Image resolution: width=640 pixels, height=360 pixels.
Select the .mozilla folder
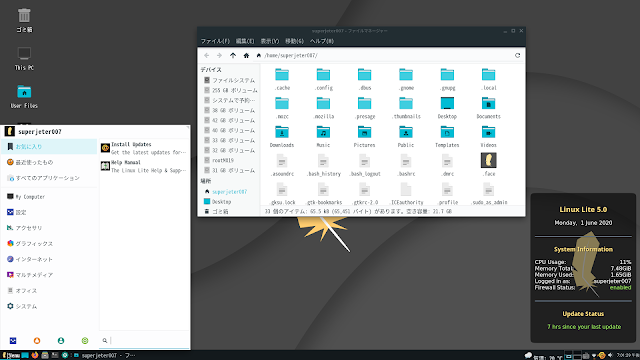pyautogui.click(x=323, y=108)
